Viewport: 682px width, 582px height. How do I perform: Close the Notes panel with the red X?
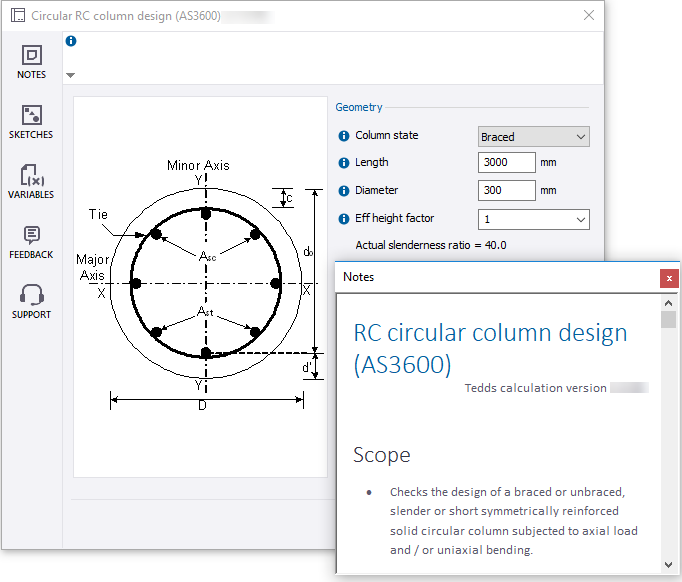(669, 278)
